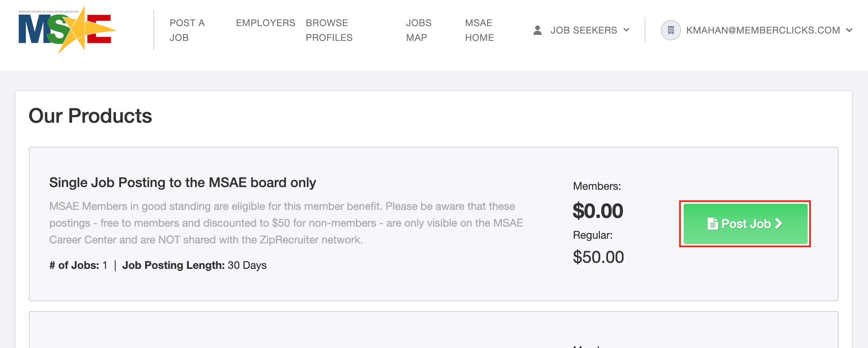The height and width of the screenshot is (348, 868).
Task: Click the document icon on Post Job button
Action: 712,224
